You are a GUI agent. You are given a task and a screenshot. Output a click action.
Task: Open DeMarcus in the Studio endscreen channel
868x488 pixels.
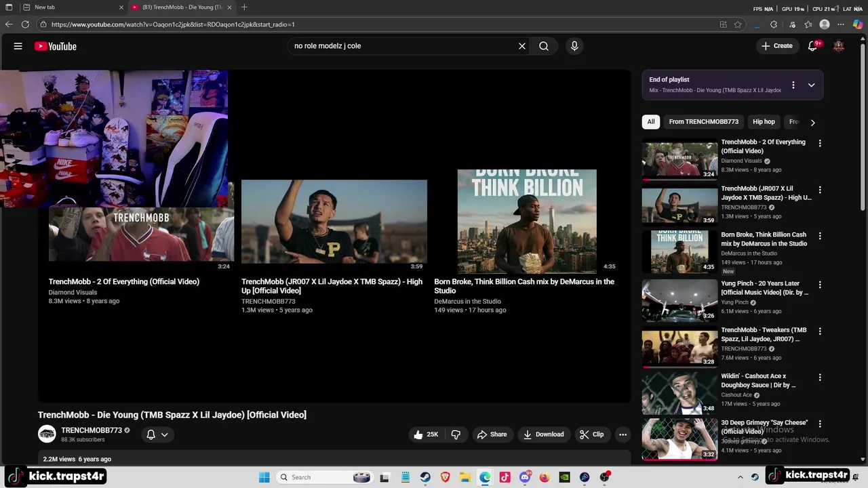[x=467, y=302]
